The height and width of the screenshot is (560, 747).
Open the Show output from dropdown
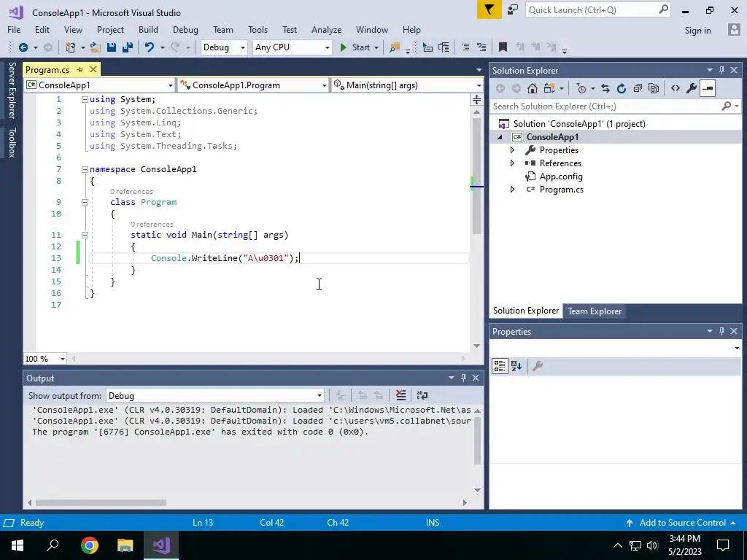(x=215, y=396)
